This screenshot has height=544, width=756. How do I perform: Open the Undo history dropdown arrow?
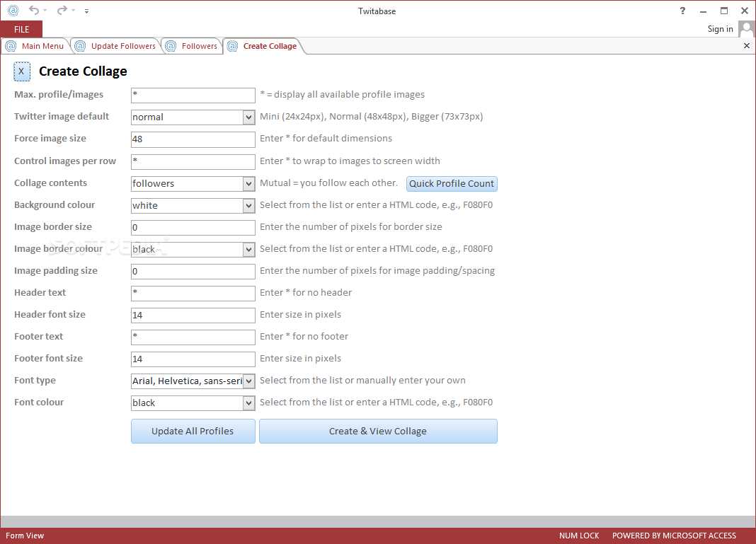pos(45,11)
